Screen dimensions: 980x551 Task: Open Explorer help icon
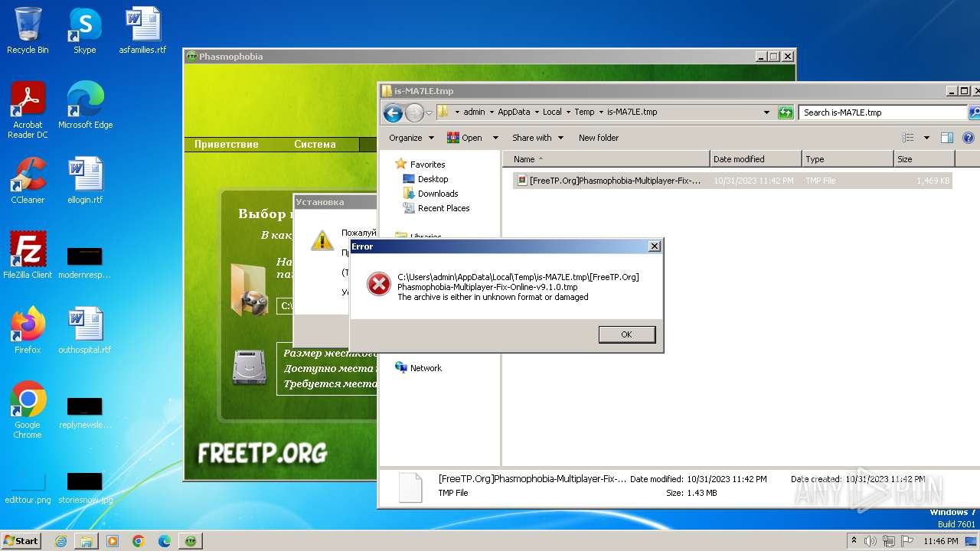click(x=969, y=138)
